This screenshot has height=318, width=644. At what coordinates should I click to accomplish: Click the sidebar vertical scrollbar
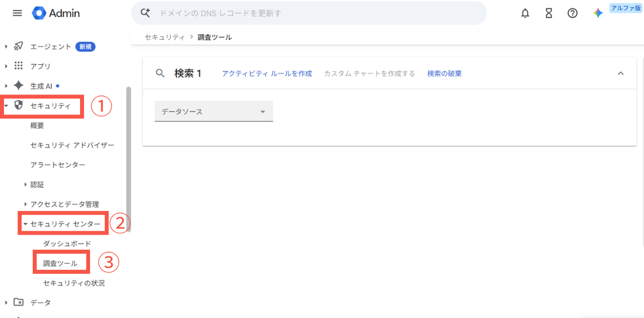coord(128,159)
